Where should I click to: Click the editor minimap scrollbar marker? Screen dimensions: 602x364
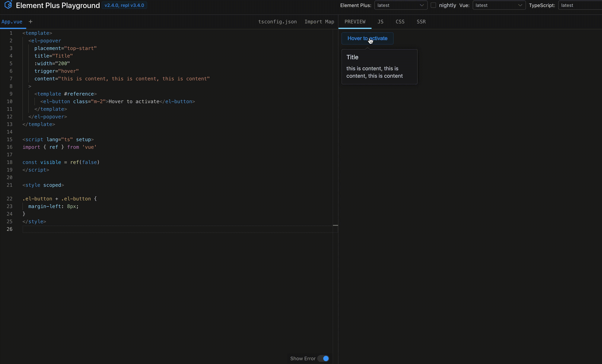click(x=335, y=225)
